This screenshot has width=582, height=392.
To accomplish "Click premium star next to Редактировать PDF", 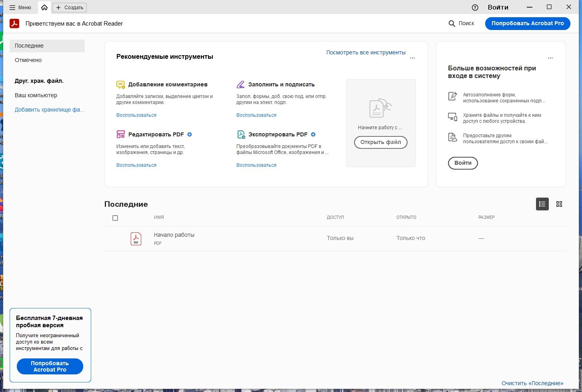I will (x=190, y=134).
